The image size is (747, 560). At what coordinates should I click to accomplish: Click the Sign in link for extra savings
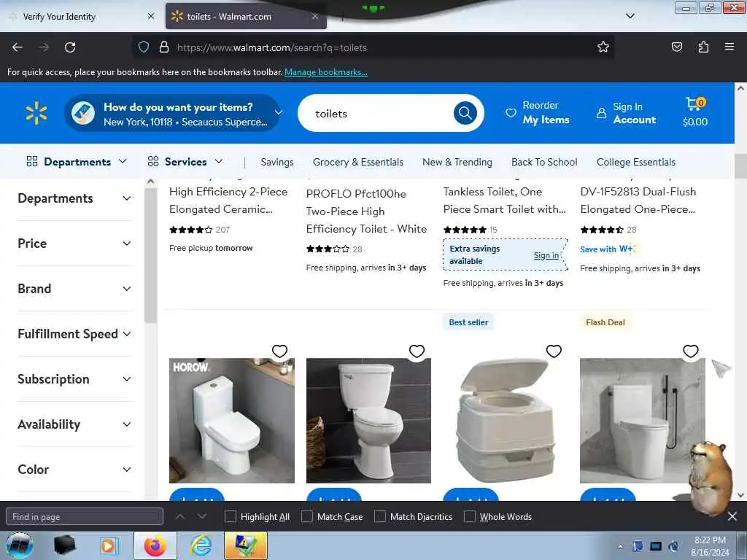click(546, 256)
